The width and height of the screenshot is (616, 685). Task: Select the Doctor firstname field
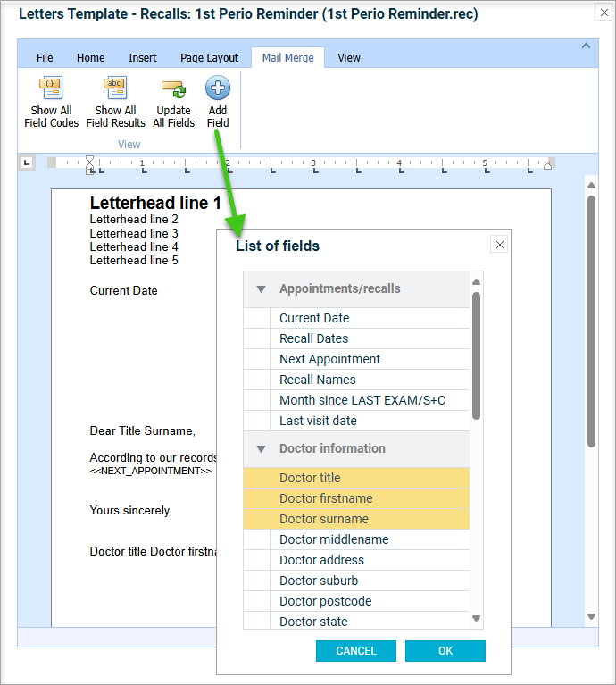point(356,498)
